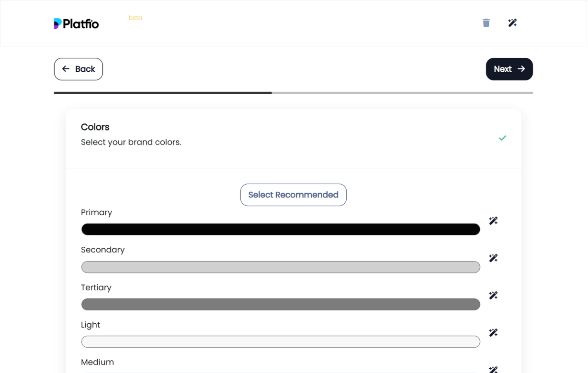
Task: Auto-generate the Secondary color with wand icon
Action: click(x=493, y=258)
